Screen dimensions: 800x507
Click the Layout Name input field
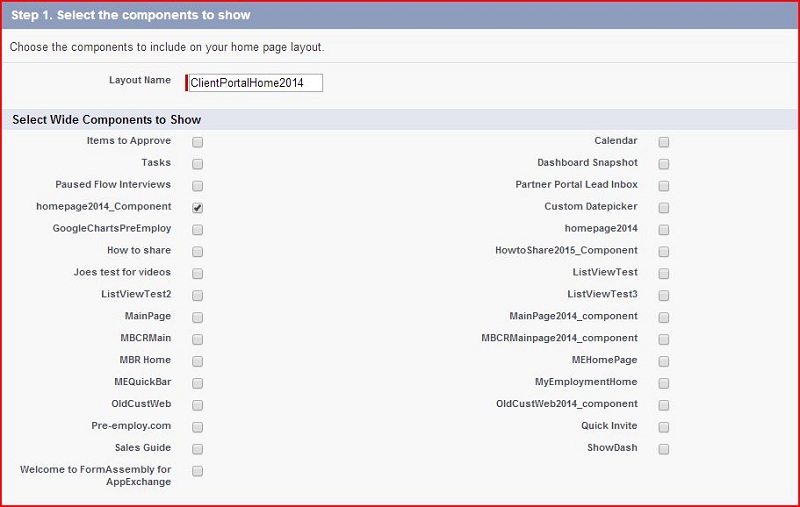(256, 83)
